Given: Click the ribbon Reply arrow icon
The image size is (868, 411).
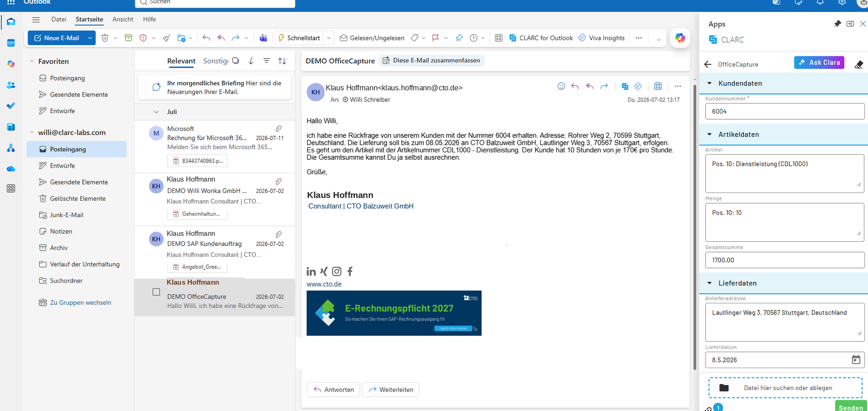Looking at the screenshot, I should [206, 38].
